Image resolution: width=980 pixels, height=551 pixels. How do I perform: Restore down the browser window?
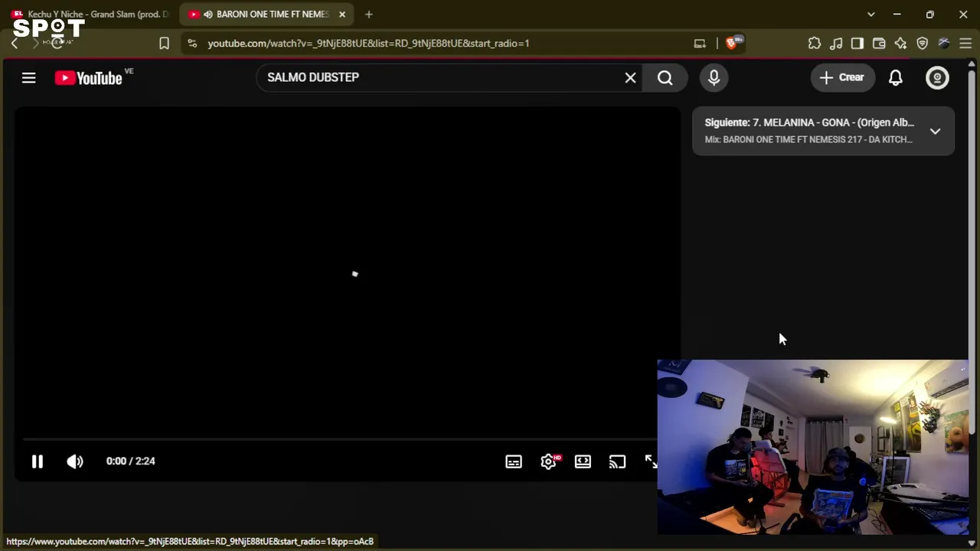pyautogui.click(x=929, y=15)
